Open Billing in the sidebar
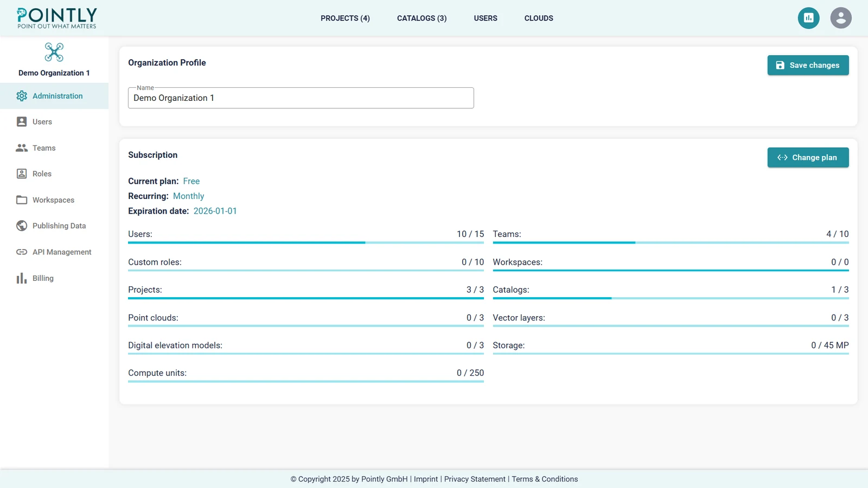 click(x=54, y=278)
